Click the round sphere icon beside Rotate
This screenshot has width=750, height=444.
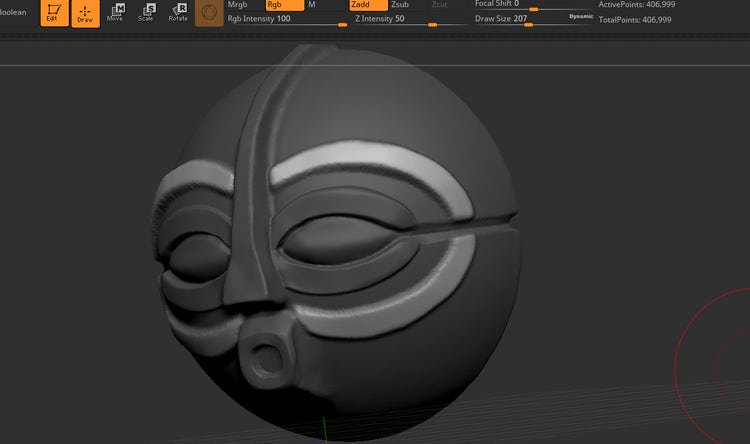[209, 13]
